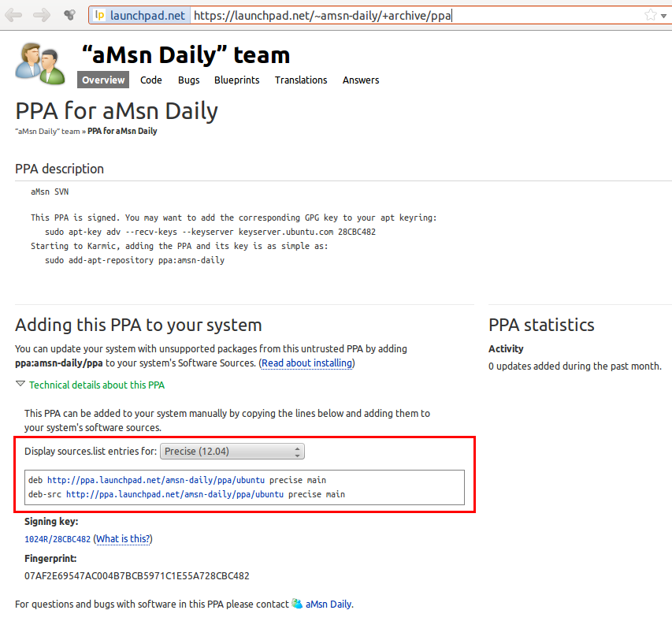This screenshot has height=625, width=672.
Task: Collapse Technical details about this PPA
Action: (96, 385)
